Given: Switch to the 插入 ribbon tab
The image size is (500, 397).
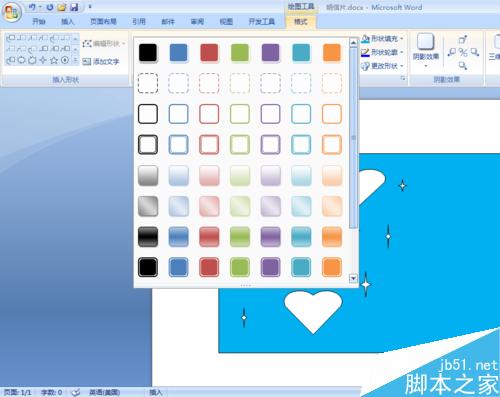Looking at the screenshot, I should coord(67,22).
